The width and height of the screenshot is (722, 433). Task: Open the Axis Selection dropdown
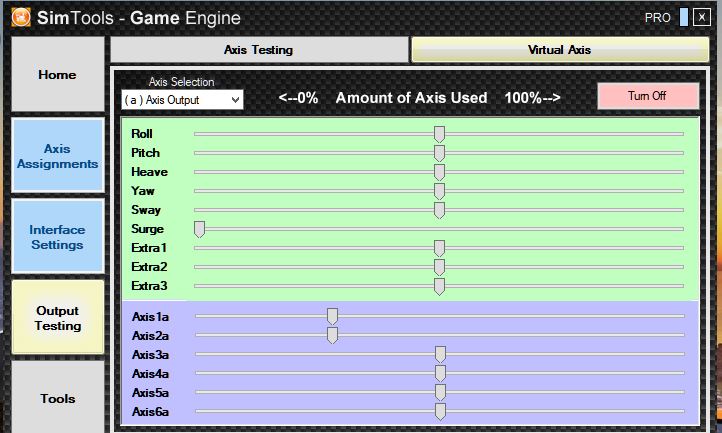[182, 100]
